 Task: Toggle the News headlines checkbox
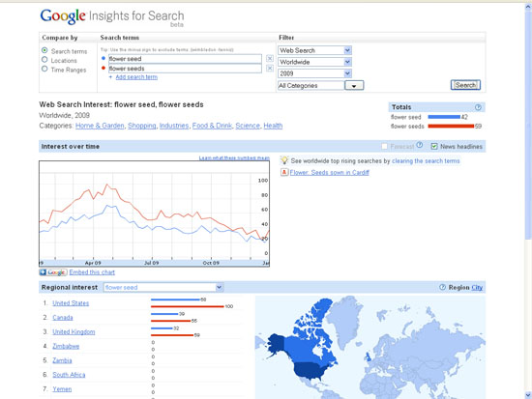(434, 146)
